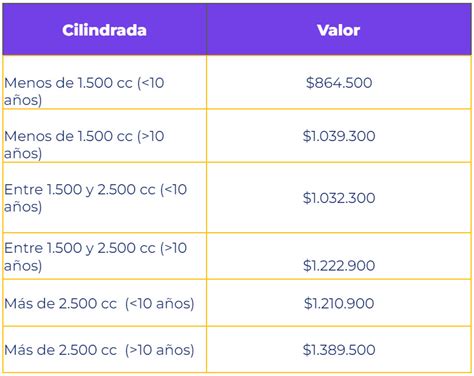Click the Menos de 1.500 cc (>10 años) cell
The width and height of the screenshot is (474, 376).
click(x=104, y=136)
